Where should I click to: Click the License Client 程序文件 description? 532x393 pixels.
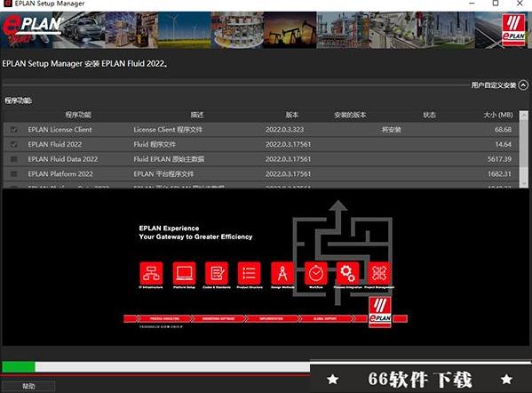click(x=168, y=130)
